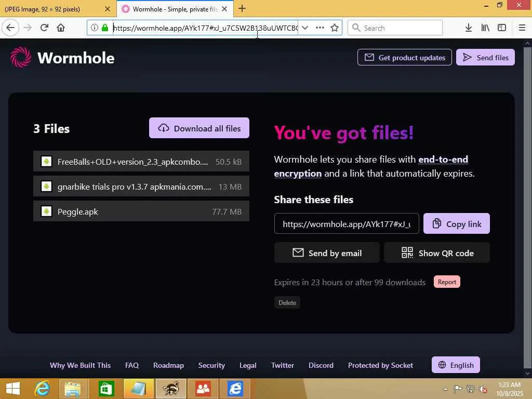Image resolution: width=532 pixels, height=399 pixels.
Task: Click the browser Search box
Action: tap(395, 28)
